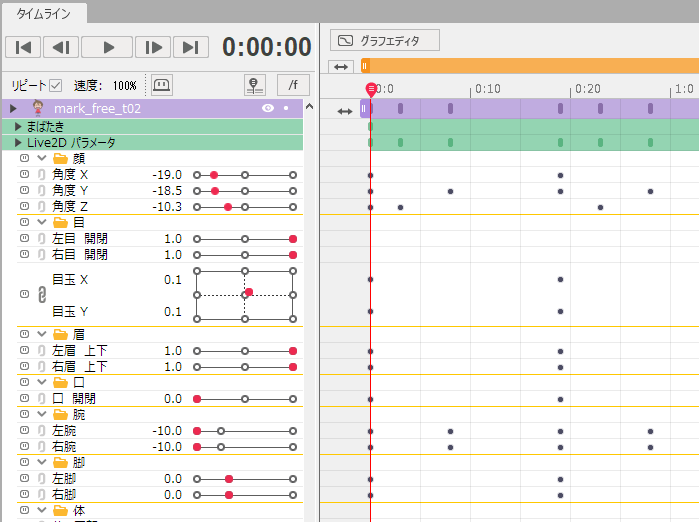Jump to the last frame

coord(189,47)
